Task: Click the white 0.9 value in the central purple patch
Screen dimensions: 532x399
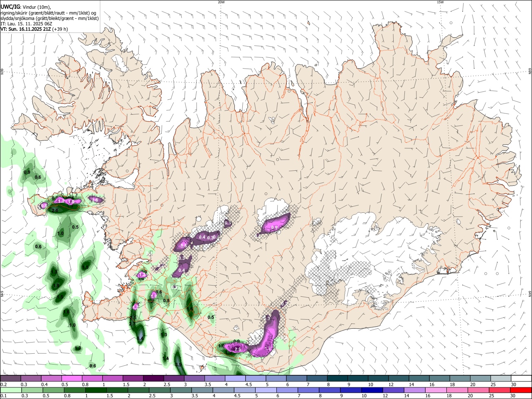Action: coord(274,227)
